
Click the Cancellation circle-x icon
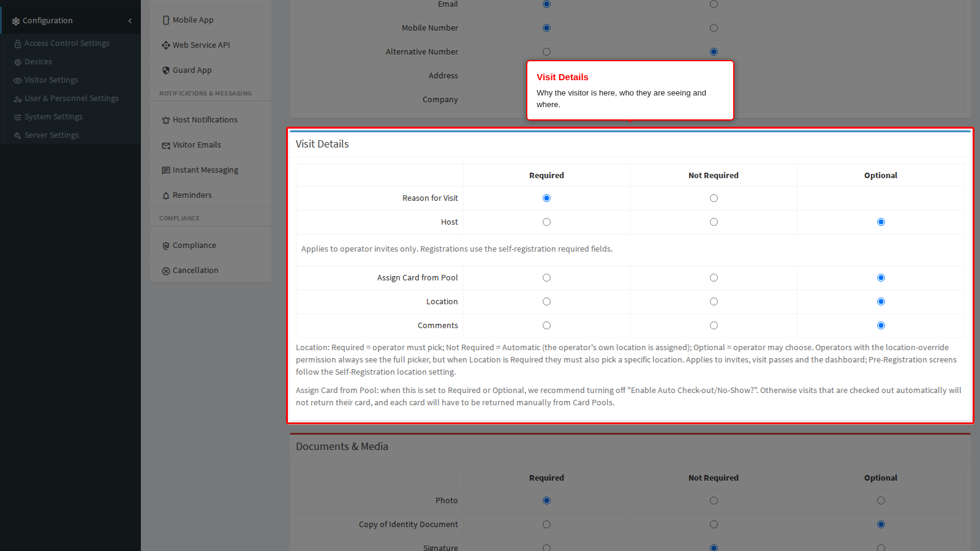(x=166, y=271)
